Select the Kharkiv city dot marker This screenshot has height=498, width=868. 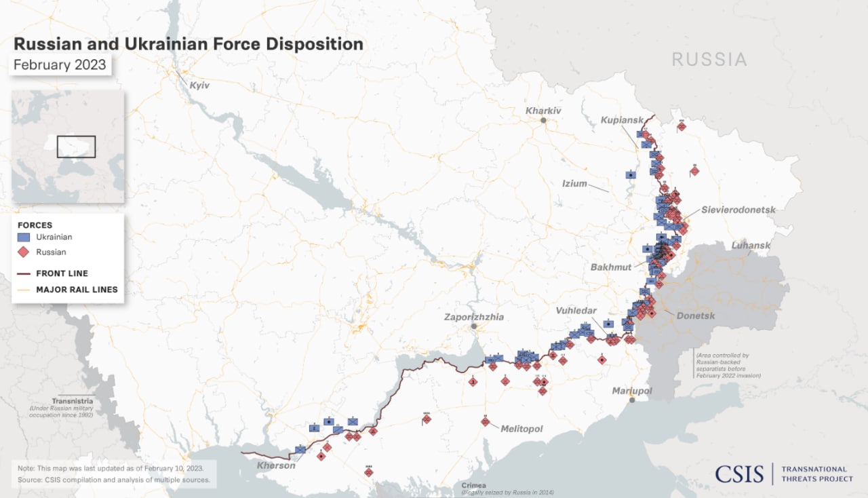coord(543,121)
